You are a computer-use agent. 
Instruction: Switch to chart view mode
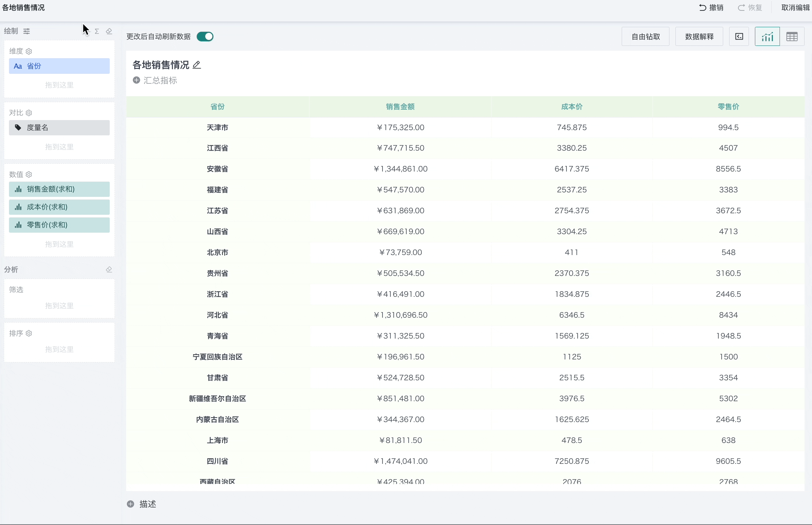pos(767,37)
